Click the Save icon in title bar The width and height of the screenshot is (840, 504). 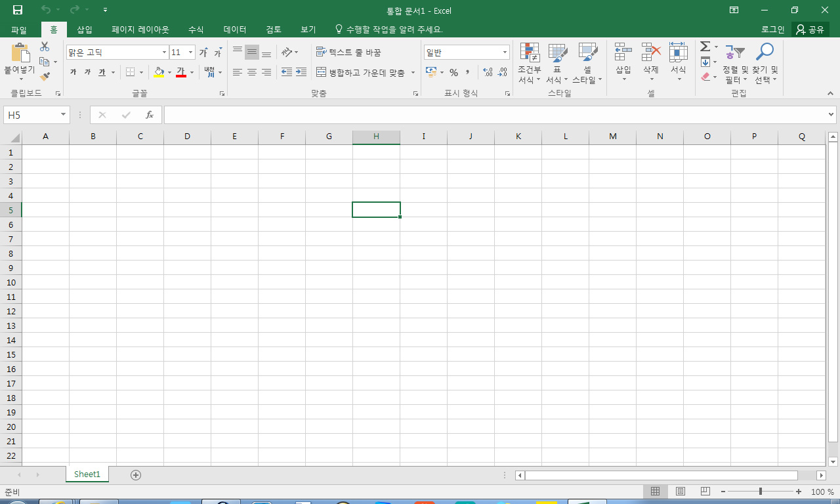pos(18,10)
